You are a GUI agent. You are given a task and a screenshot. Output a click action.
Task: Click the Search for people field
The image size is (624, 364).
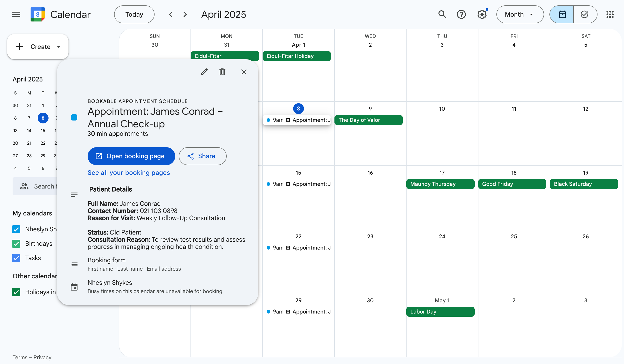pyautogui.click(x=37, y=186)
